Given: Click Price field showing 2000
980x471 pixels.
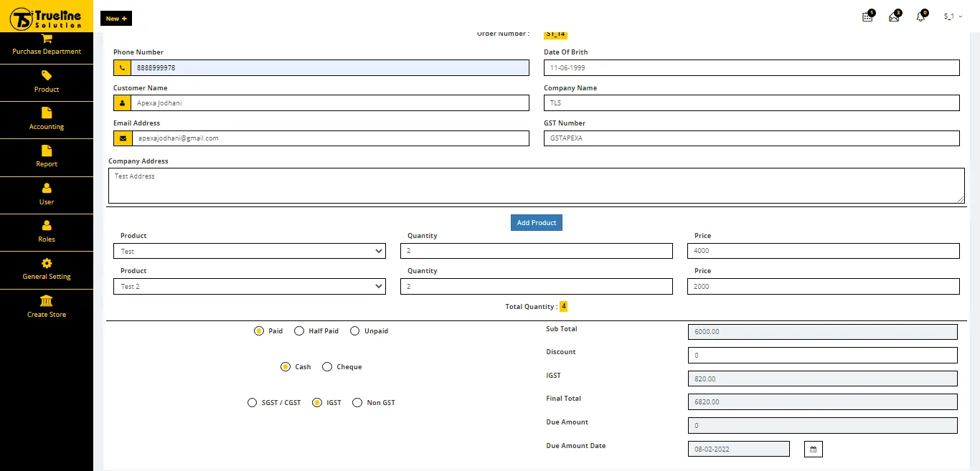Looking at the screenshot, I should point(824,286).
